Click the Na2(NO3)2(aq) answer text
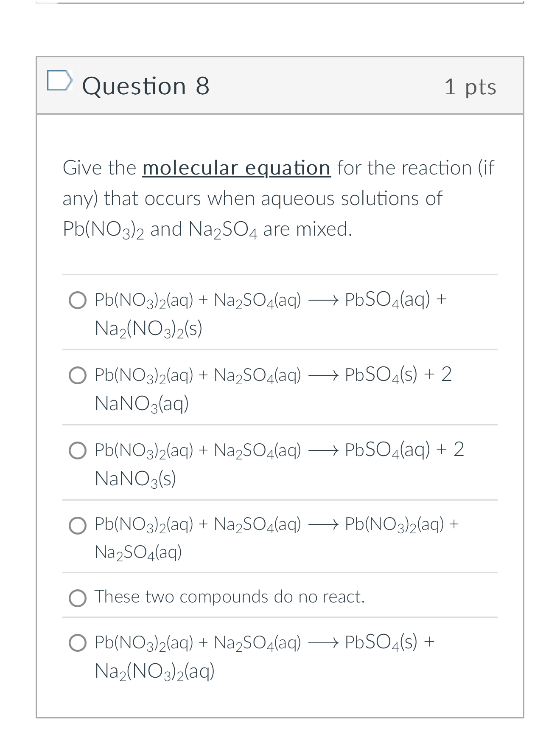The height and width of the screenshot is (749, 560). 155,671
